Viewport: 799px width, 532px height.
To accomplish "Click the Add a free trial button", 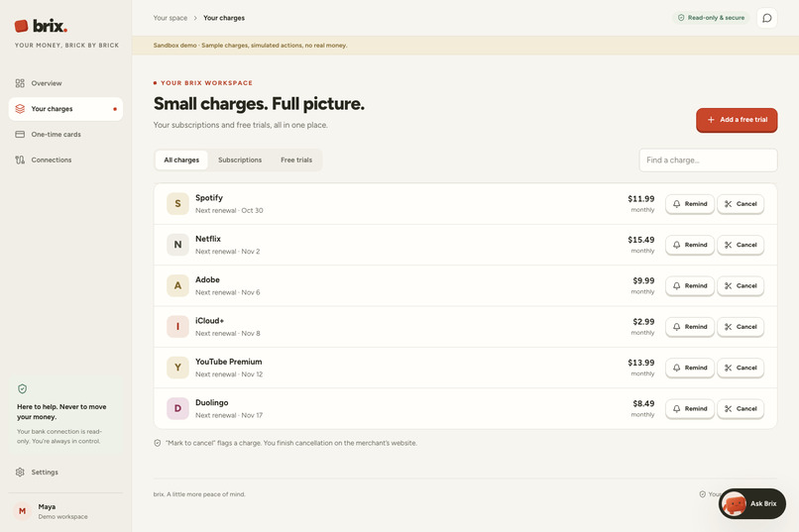I will pyautogui.click(x=737, y=120).
